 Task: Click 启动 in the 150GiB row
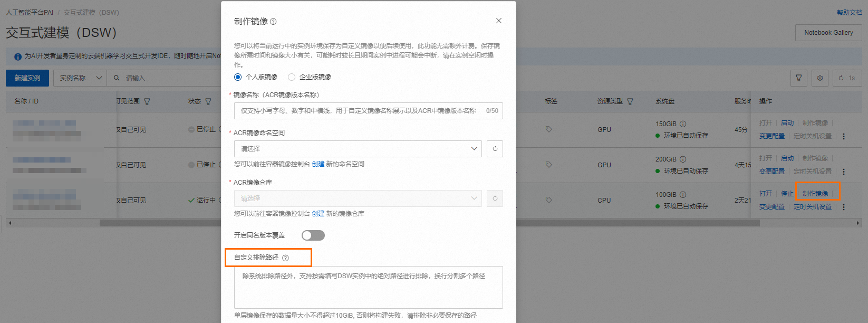(787, 123)
